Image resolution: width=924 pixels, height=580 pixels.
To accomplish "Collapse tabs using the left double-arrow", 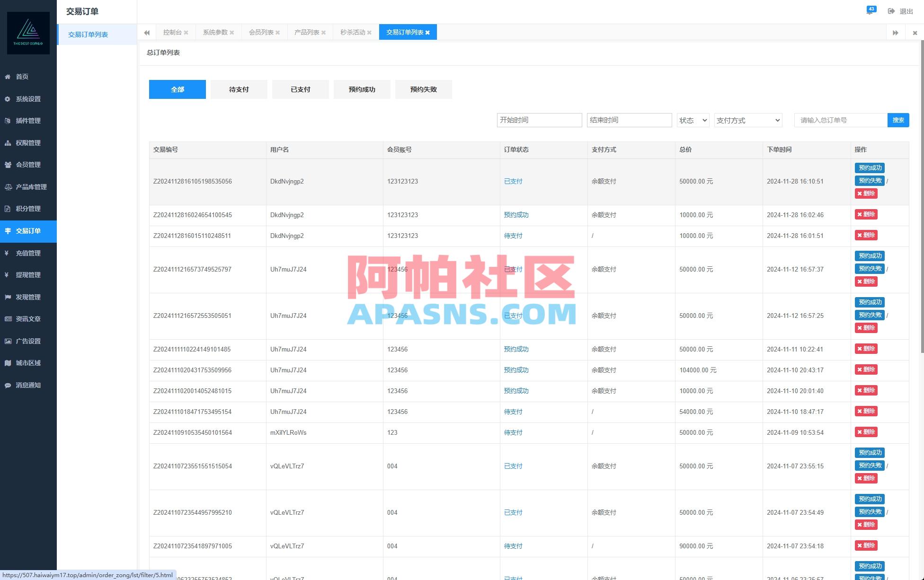I will 146,32.
